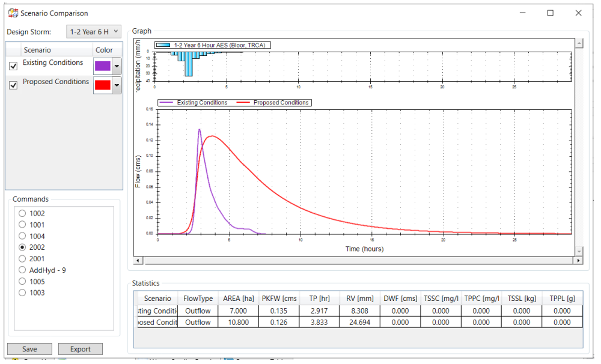Click the Statistics Scenario column header
601x364 pixels.
tap(157, 299)
